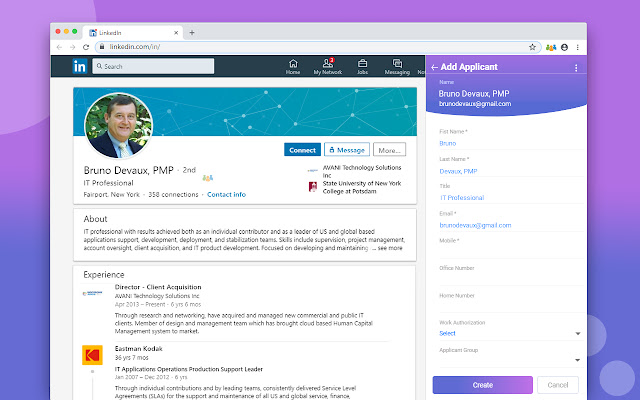Click extension people icon beside profile name

[208, 178]
